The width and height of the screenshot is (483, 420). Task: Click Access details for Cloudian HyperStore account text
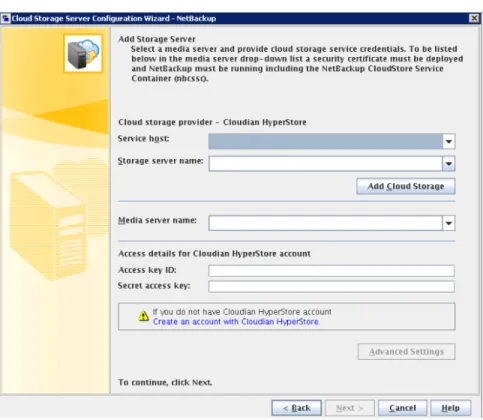(x=214, y=254)
